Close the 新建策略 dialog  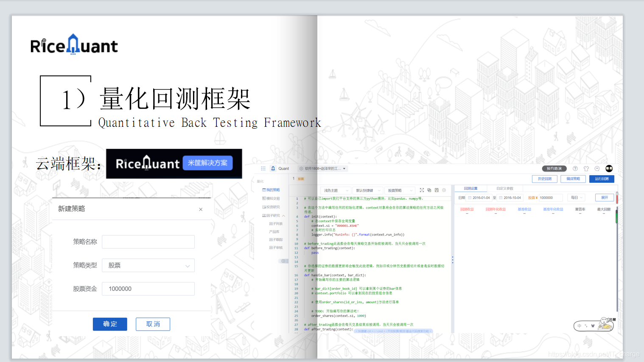point(201,209)
